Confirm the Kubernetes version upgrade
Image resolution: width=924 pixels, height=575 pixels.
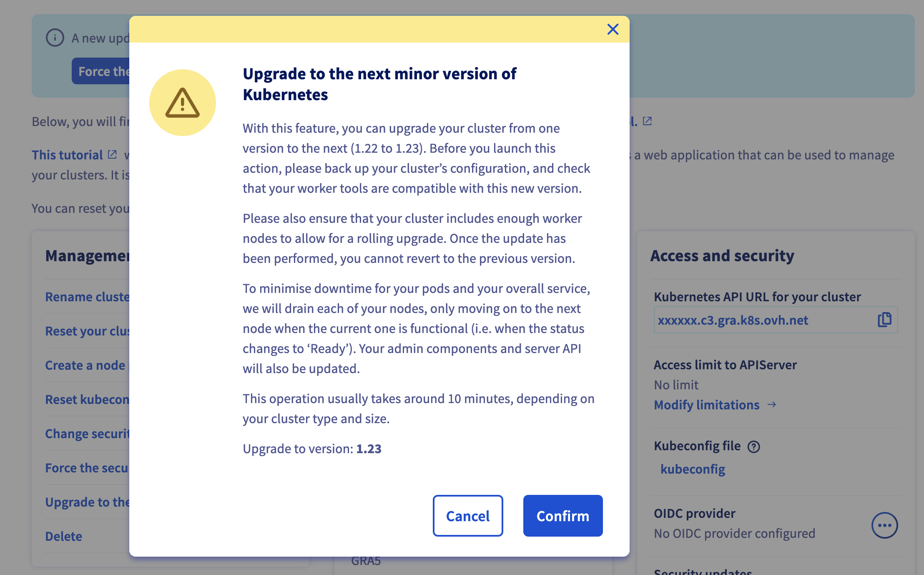[x=562, y=516]
